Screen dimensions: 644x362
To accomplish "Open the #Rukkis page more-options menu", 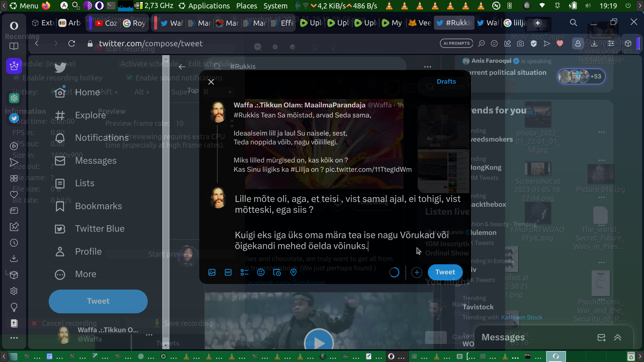I will (x=427, y=66).
